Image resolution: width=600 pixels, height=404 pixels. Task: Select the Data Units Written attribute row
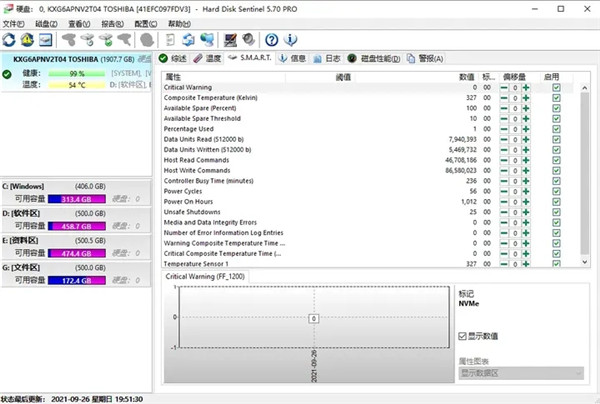pos(367,150)
